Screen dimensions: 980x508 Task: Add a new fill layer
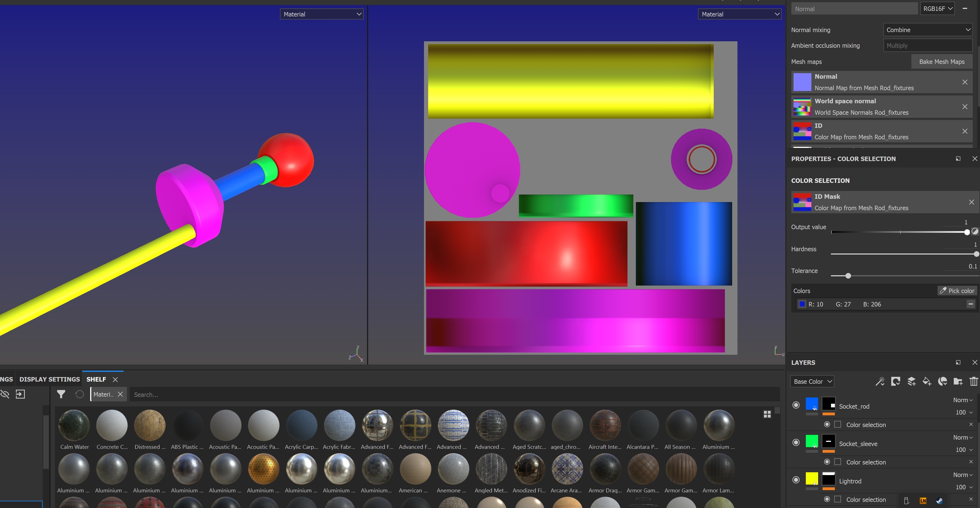(927, 381)
